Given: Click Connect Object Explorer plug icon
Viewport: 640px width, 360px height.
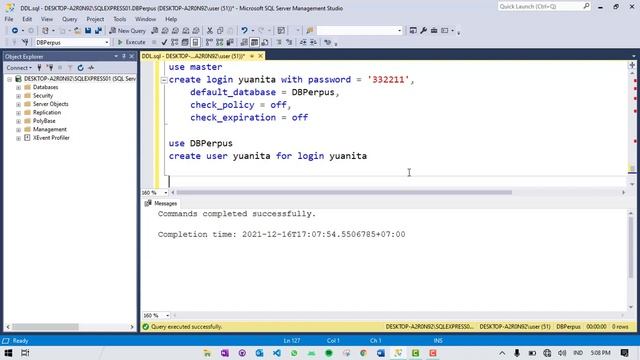Looking at the screenshot, I should point(39,68).
